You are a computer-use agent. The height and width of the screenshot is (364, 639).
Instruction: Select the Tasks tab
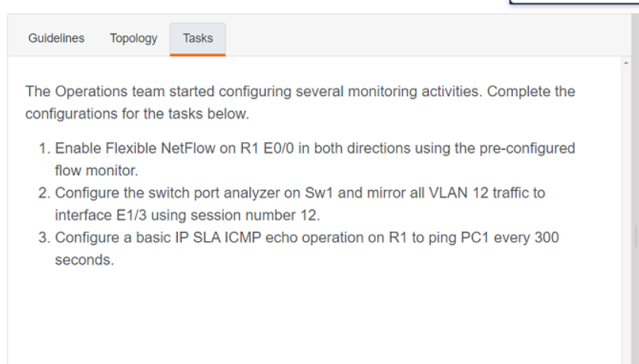pos(198,38)
